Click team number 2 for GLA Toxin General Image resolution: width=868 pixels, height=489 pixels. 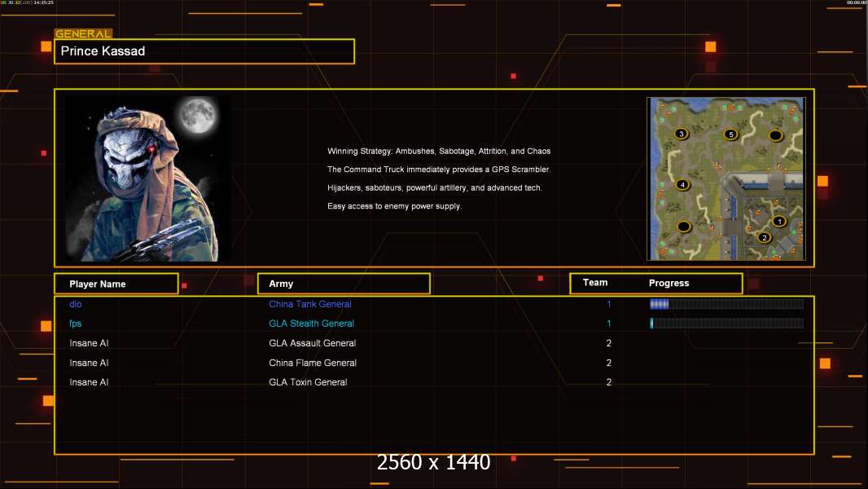609,382
